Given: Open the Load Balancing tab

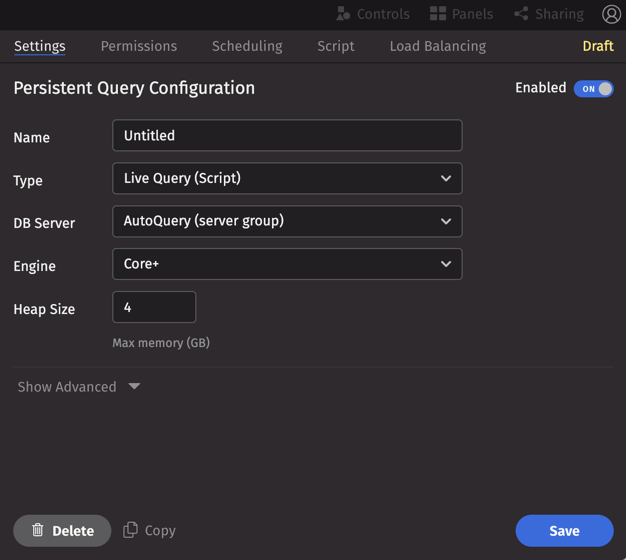Looking at the screenshot, I should pos(437,46).
